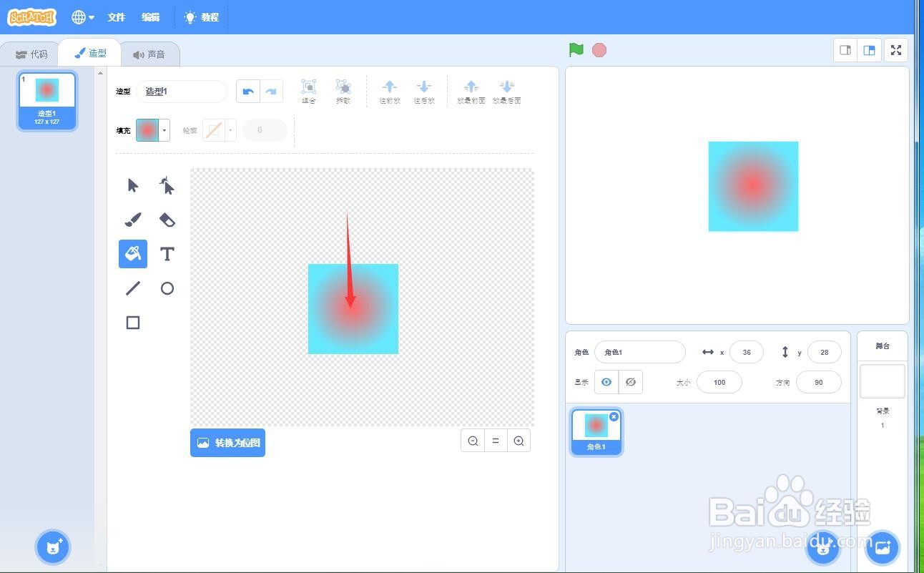Screen dimensions: 924x573
Task: Expand the outline color dropdown arrow
Action: [230, 130]
